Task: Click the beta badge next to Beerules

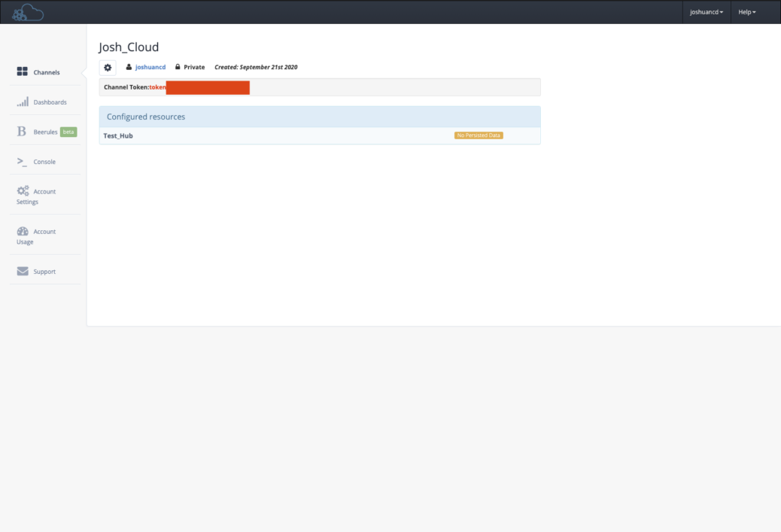Action: coord(67,131)
